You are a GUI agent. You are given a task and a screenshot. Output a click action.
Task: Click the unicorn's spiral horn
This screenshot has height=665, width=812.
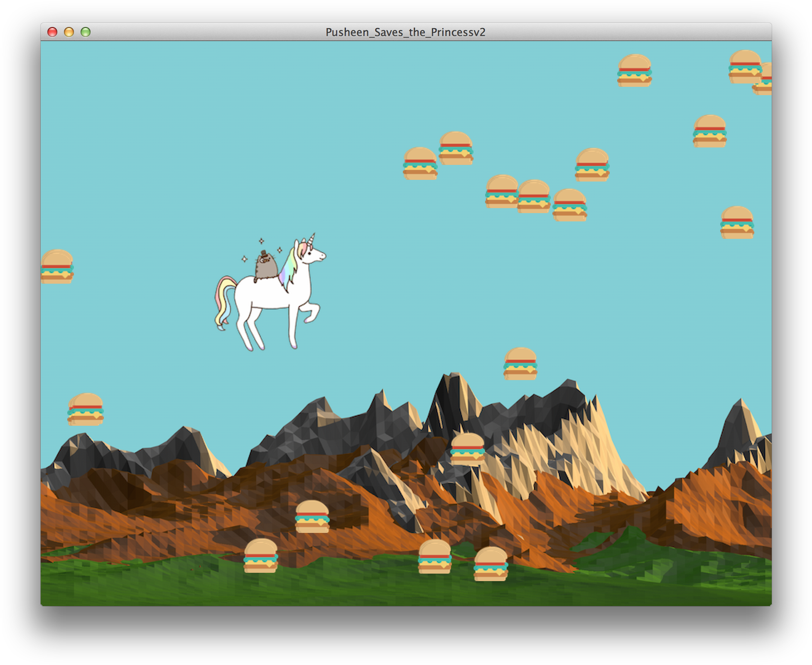[312, 239]
